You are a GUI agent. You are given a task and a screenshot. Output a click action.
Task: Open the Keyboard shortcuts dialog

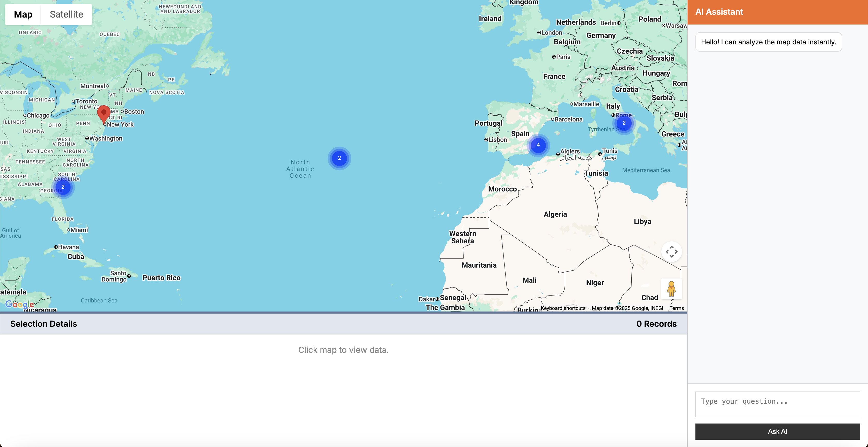(x=563, y=308)
